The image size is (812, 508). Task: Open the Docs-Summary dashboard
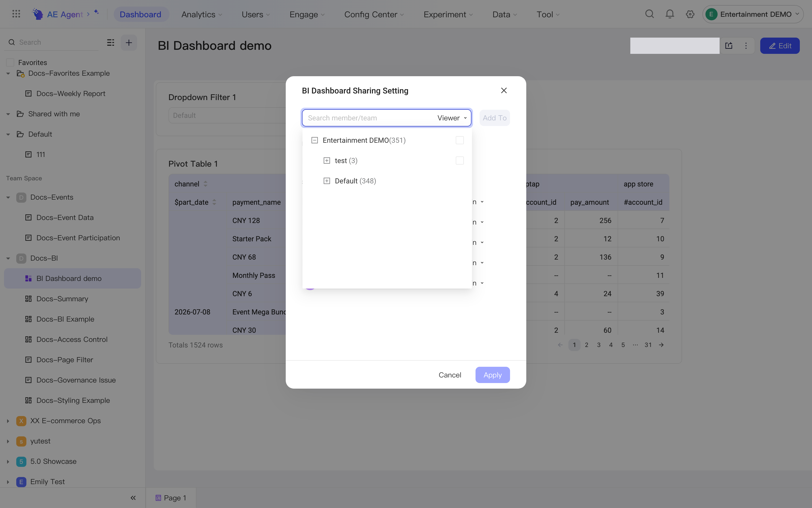click(x=73, y=299)
